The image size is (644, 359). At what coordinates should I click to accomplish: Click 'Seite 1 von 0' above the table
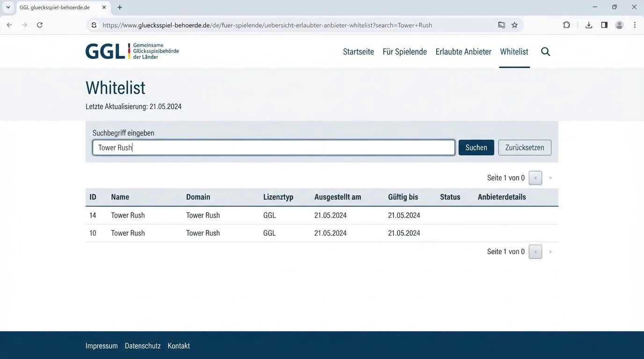pos(506,178)
